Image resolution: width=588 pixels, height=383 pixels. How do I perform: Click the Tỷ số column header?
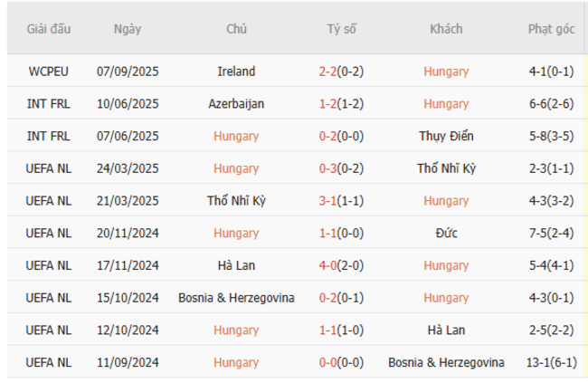click(x=341, y=29)
